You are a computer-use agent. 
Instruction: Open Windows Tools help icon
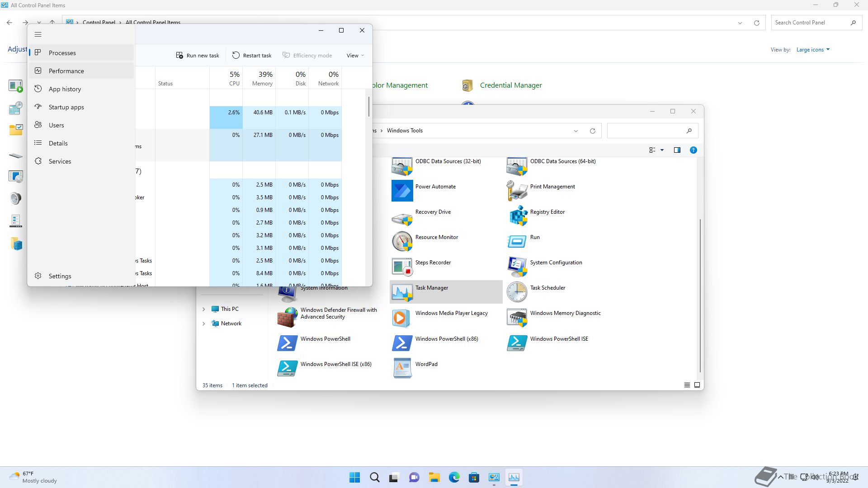[x=693, y=150]
